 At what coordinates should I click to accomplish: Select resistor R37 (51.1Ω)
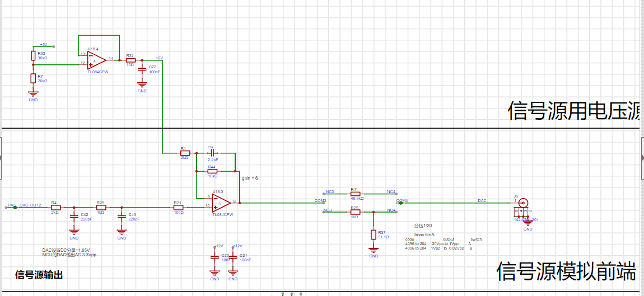(x=374, y=234)
